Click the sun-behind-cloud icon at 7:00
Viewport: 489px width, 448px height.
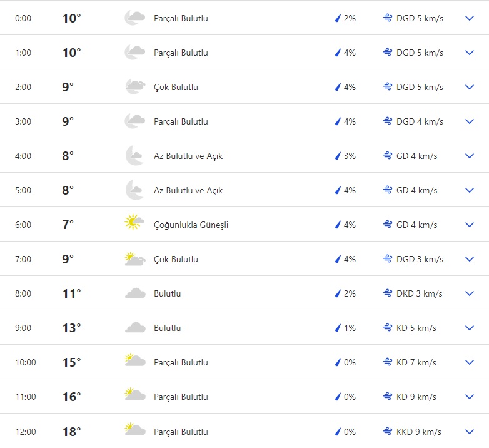click(x=134, y=259)
